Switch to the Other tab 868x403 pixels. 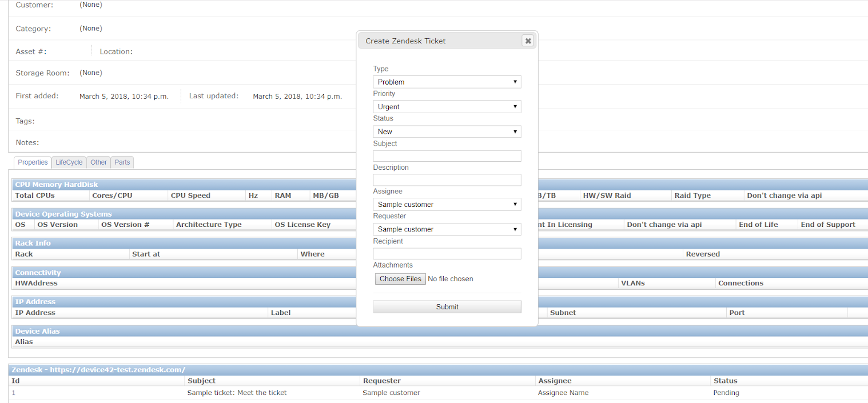tap(98, 162)
